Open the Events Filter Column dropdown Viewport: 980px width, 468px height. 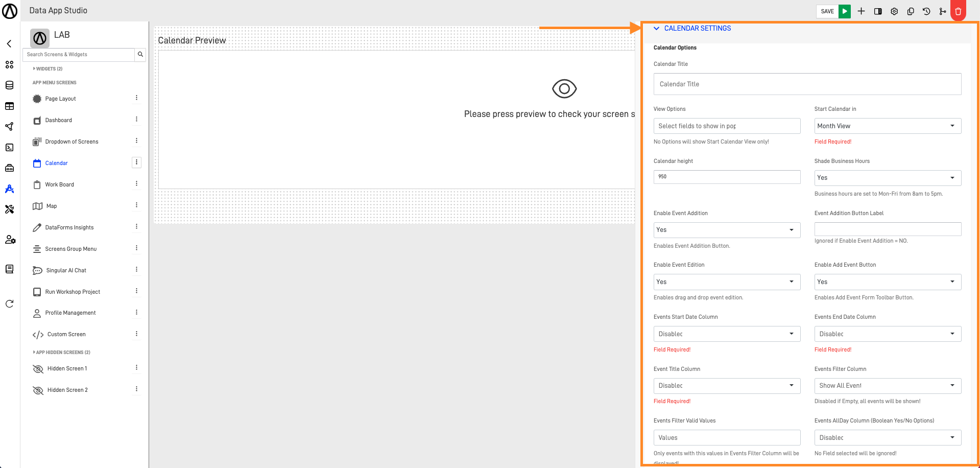(x=888, y=386)
